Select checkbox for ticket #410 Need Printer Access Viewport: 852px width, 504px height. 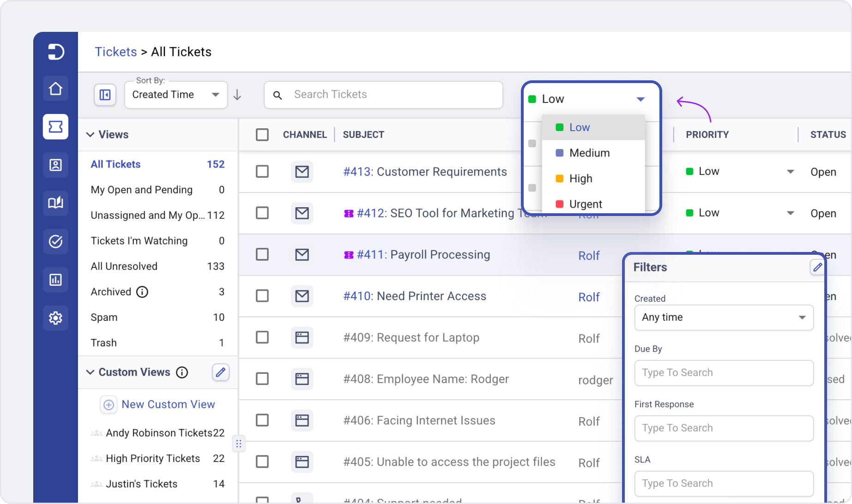coord(262,296)
